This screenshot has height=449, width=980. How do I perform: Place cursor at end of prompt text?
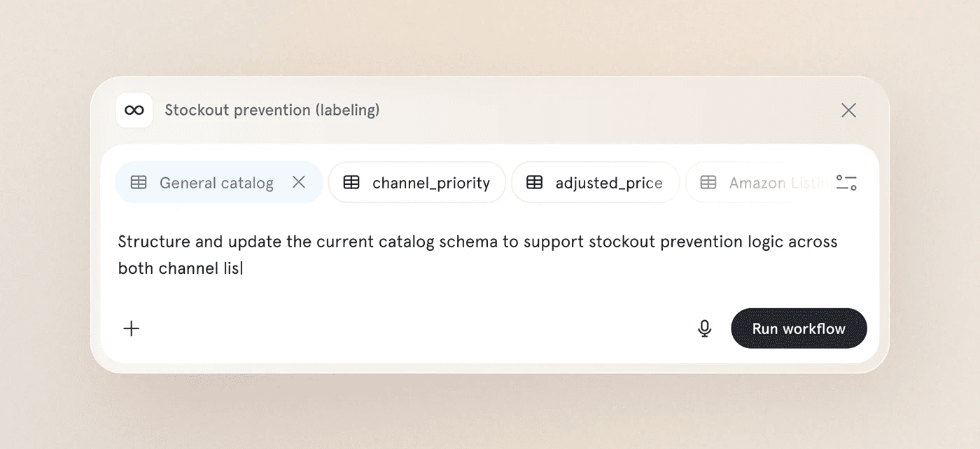coord(242,268)
